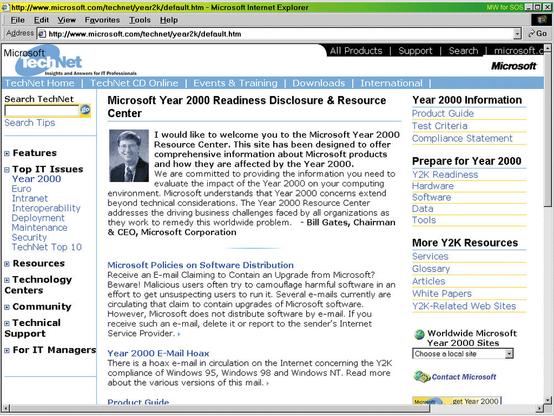
Task: Open the Year 2000 E-Mail Hoax article
Action: [158, 353]
